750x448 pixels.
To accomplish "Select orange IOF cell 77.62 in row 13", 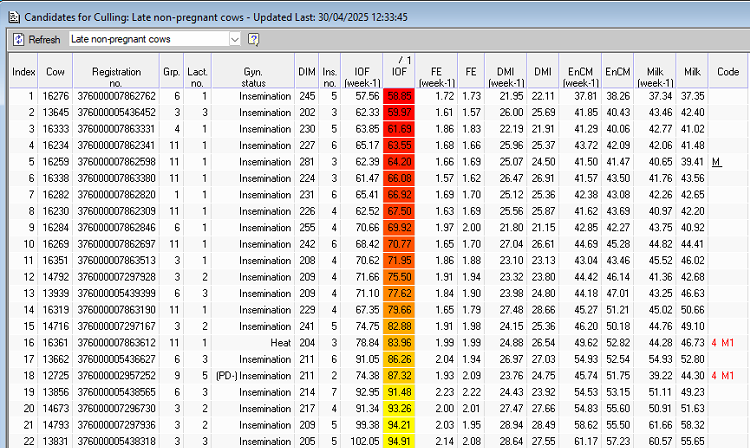I will point(400,292).
